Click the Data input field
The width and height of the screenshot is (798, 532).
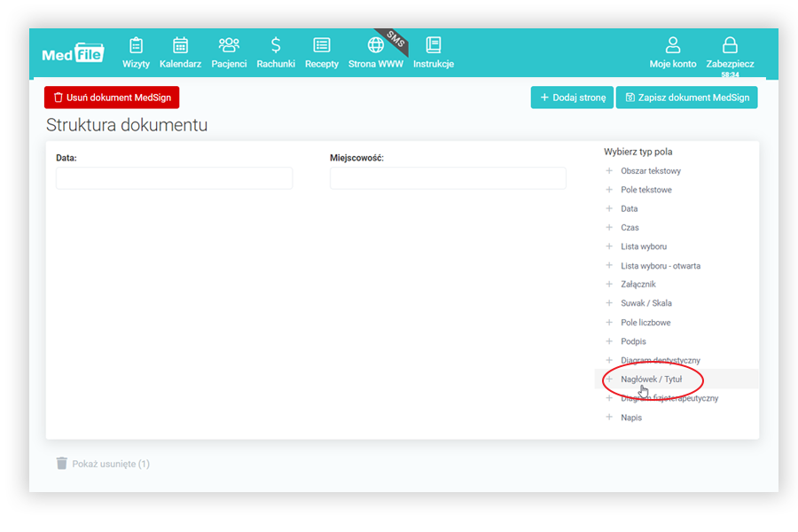[x=174, y=178]
